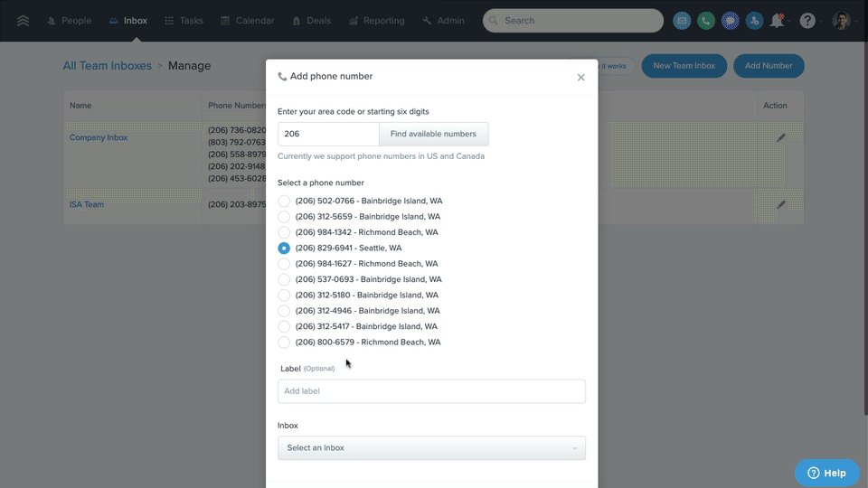Click Find available numbers button
Viewport: 868px width, 488px height.
click(433, 134)
